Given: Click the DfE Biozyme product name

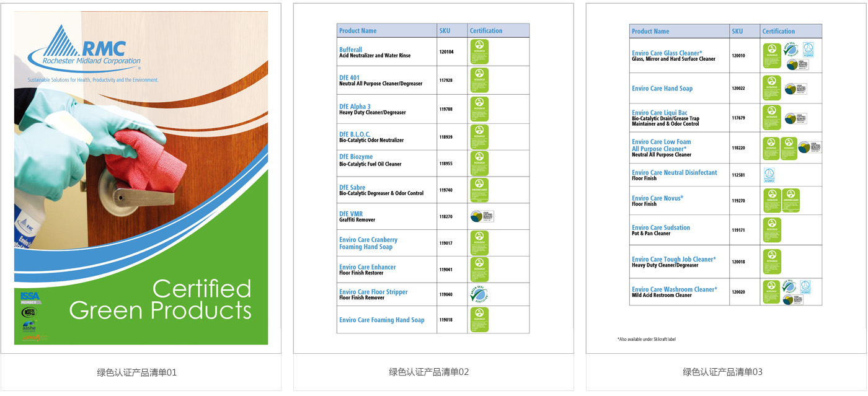Looking at the screenshot, I should 356,157.
